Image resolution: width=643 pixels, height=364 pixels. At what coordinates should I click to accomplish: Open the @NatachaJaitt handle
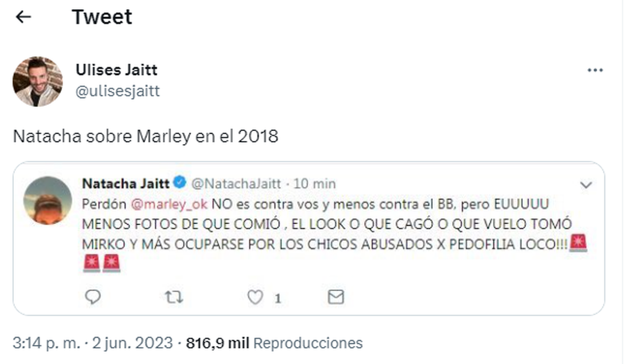[x=236, y=184]
